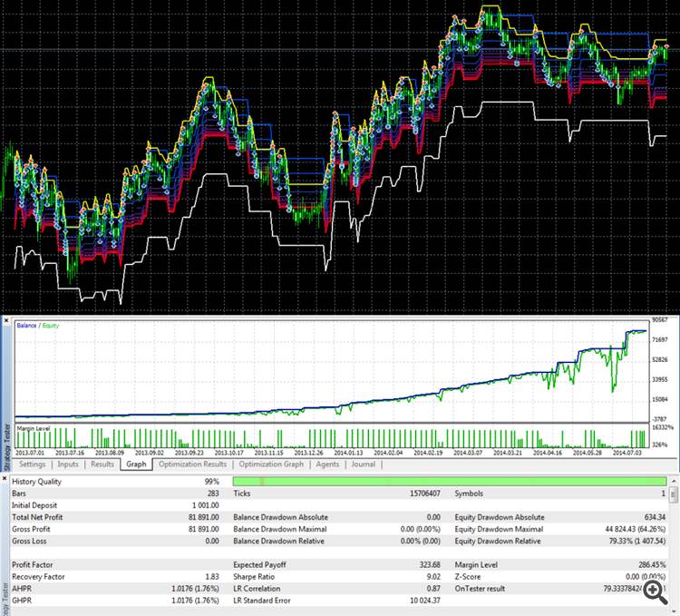Click the magnifier zoom icon
Image resolution: width=680 pixels, height=616 pixels.
tap(655, 592)
